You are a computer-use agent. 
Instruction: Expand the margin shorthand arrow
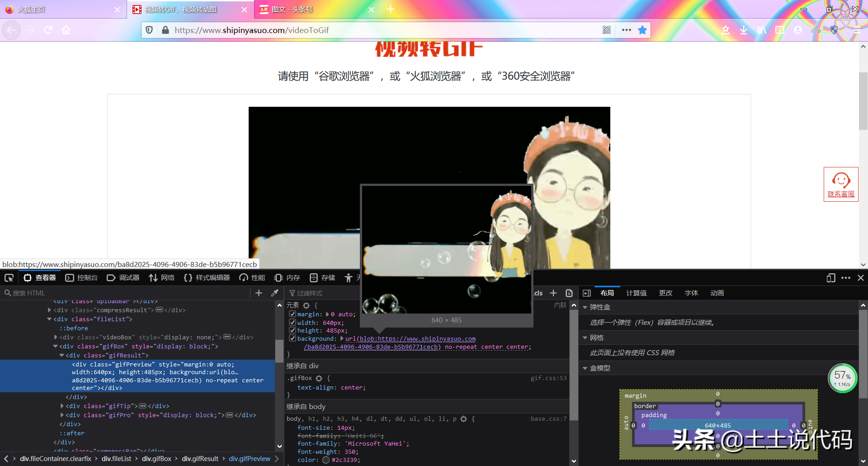pyautogui.click(x=327, y=314)
